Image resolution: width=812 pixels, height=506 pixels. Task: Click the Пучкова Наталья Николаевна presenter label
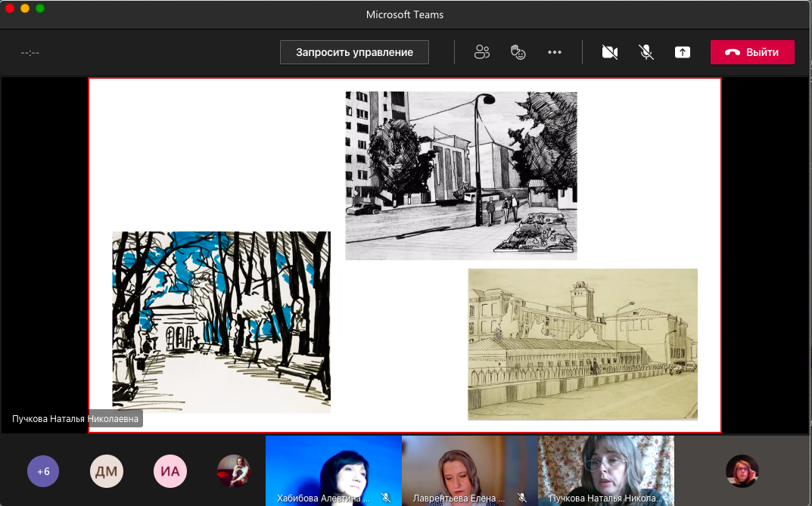coord(76,419)
